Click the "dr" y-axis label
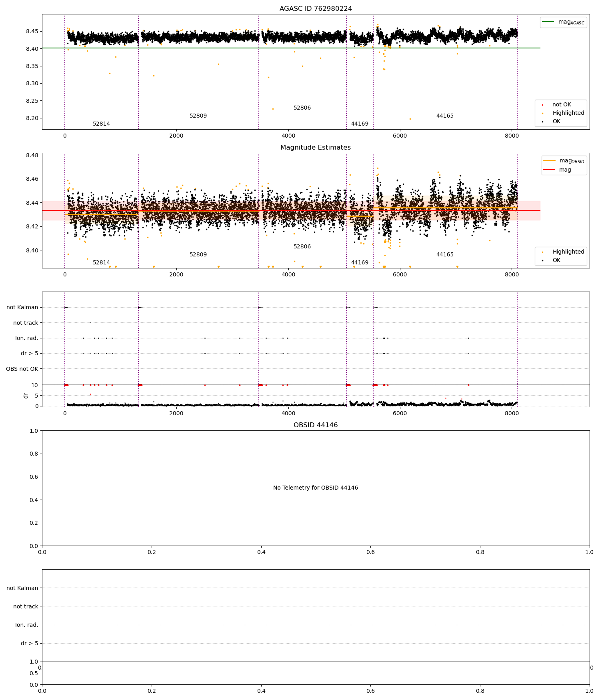The width and height of the screenshot is (600, 700). (x=26, y=396)
